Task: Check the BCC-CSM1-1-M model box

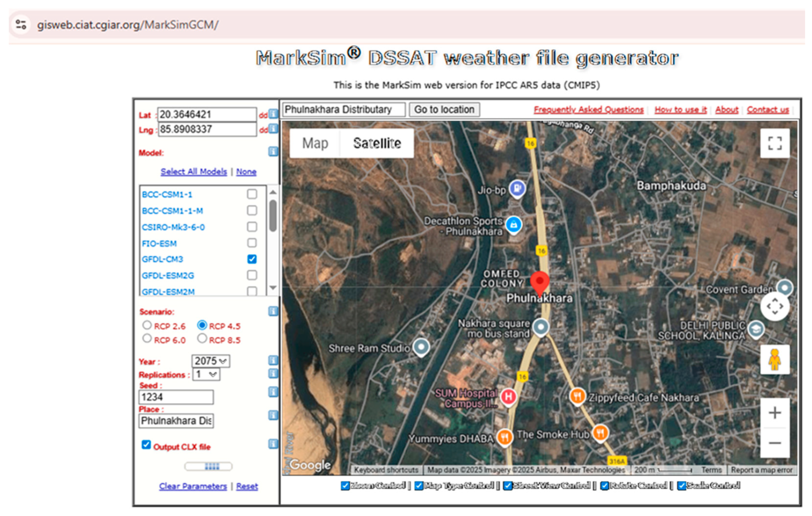Action: [252, 210]
